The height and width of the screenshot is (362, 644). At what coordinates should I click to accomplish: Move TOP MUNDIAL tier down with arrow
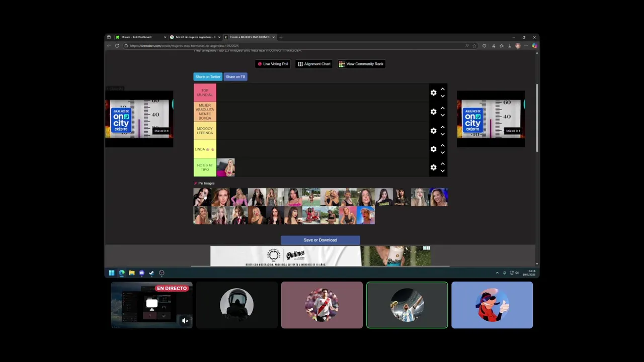click(x=442, y=96)
